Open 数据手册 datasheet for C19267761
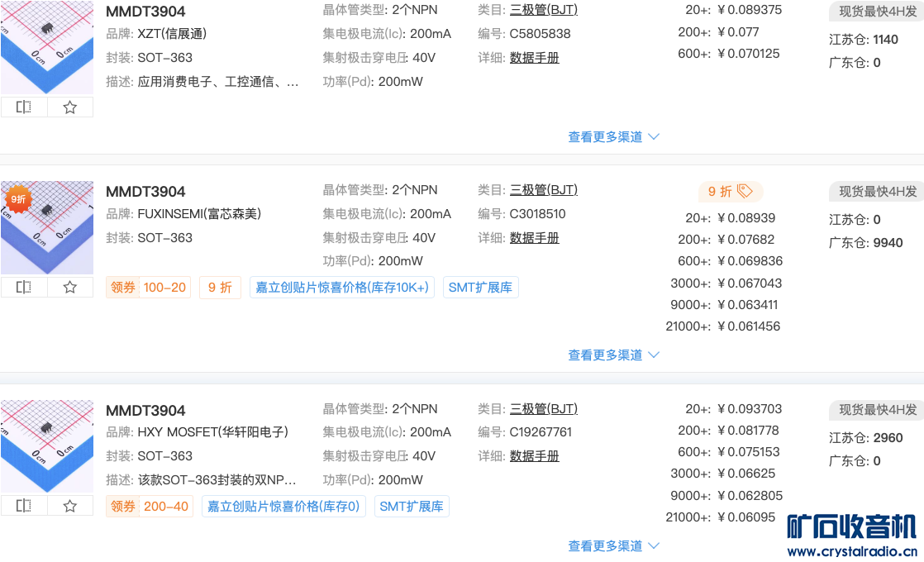The width and height of the screenshot is (924, 562). 535,456
